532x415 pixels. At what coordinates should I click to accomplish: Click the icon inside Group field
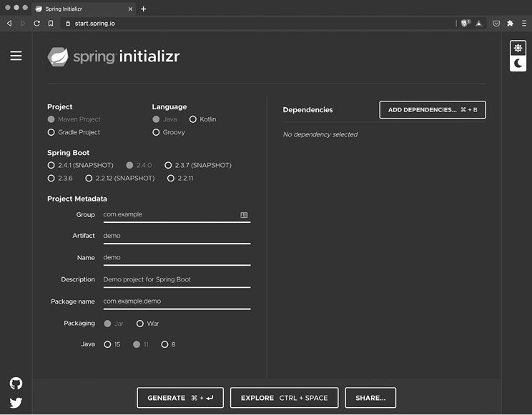point(244,214)
